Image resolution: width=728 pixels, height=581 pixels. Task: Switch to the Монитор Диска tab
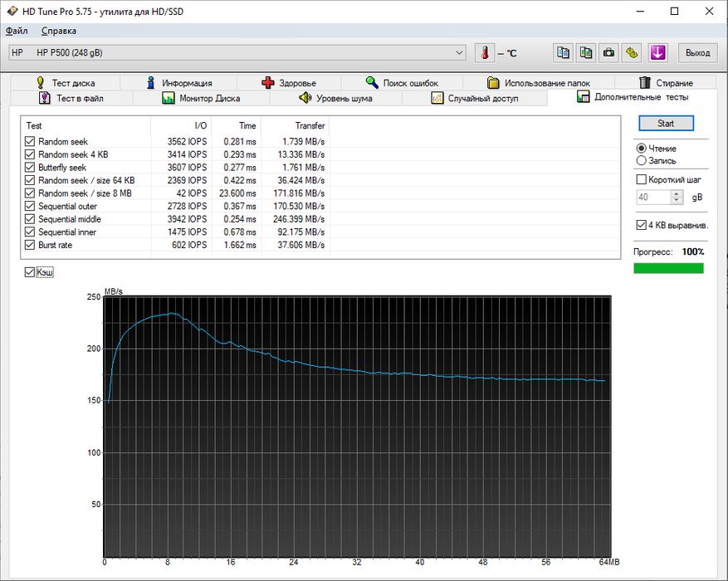pos(201,99)
